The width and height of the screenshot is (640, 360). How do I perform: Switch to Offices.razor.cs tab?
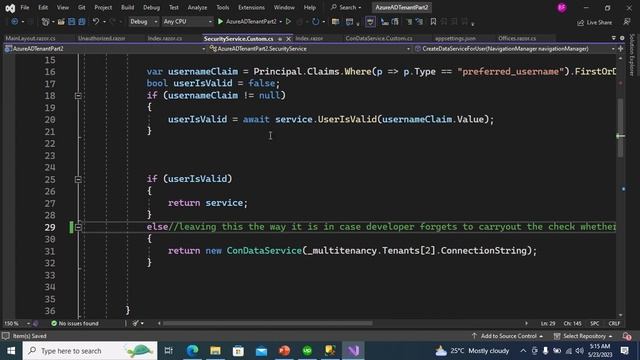coord(517,38)
